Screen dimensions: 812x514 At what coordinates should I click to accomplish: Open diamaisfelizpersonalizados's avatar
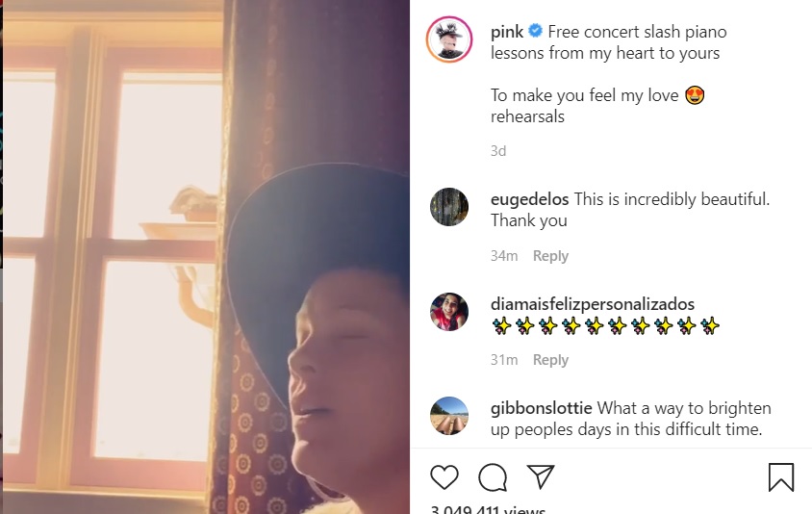click(x=449, y=311)
